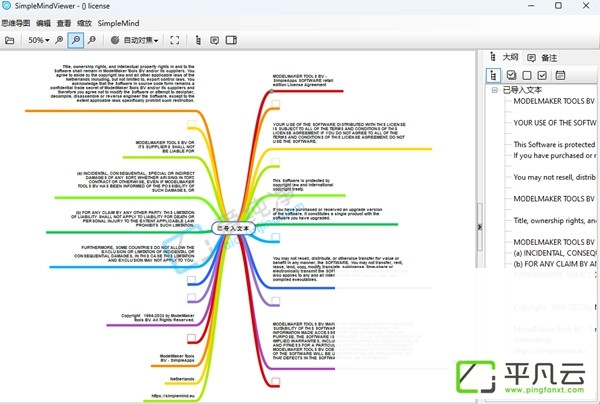This screenshot has height=404, width=600.
Task: Open the 思维导图 menu
Action: [x=16, y=23]
